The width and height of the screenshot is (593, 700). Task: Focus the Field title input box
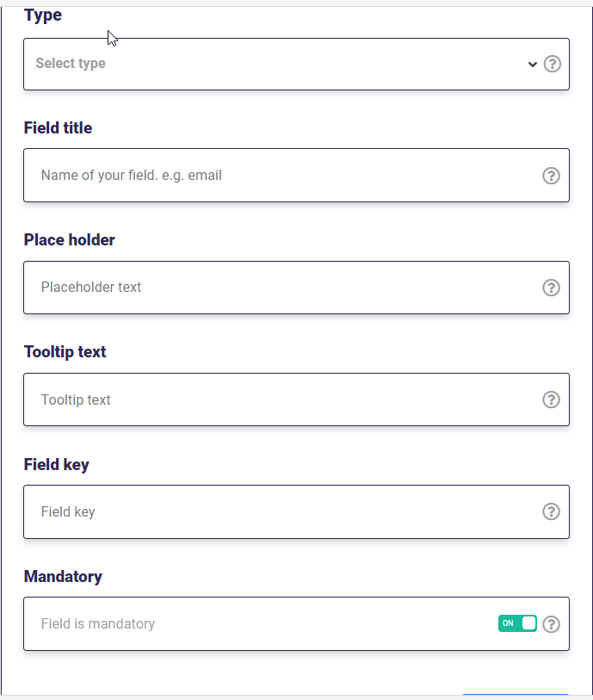click(296, 175)
